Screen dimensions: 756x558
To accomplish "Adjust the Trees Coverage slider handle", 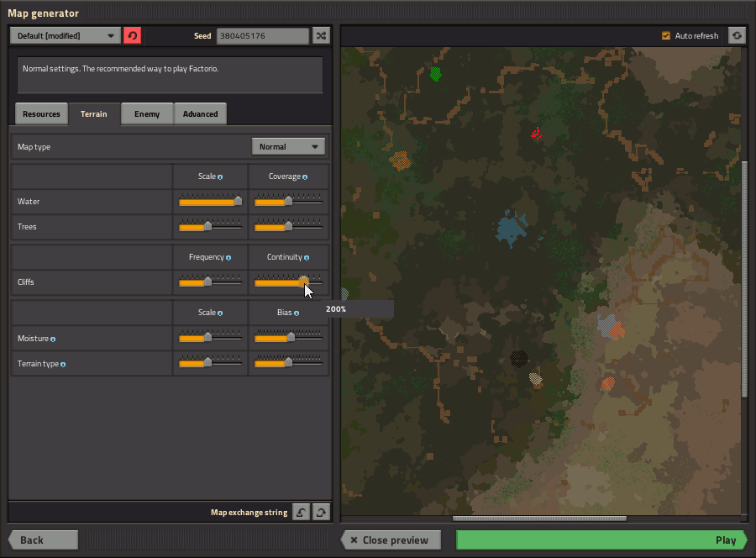I will point(288,226).
